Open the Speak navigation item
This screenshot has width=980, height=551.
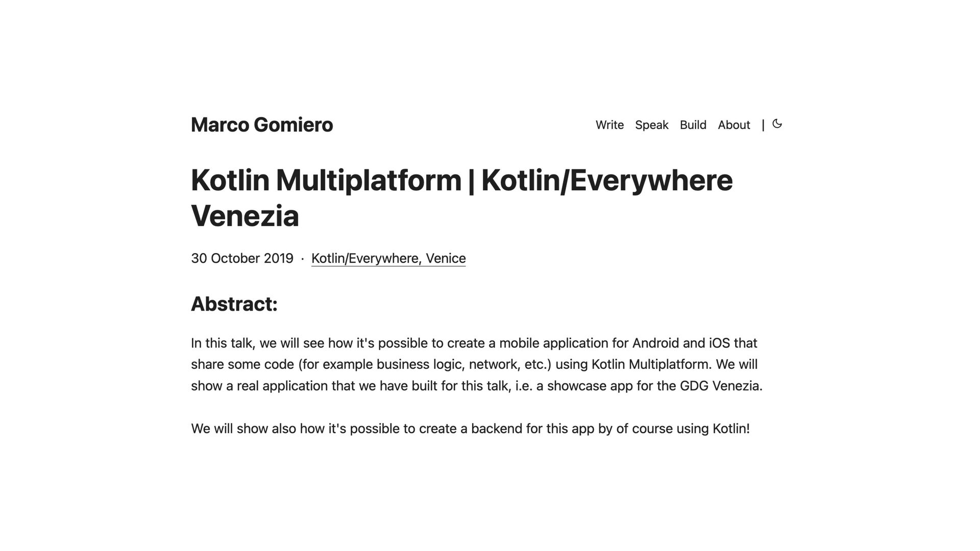[x=651, y=125]
